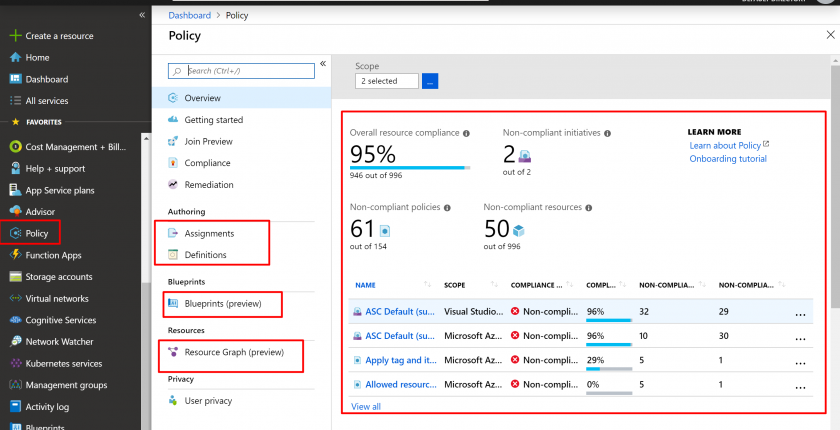Select Compliance in the Policy menu

click(x=207, y=163)
